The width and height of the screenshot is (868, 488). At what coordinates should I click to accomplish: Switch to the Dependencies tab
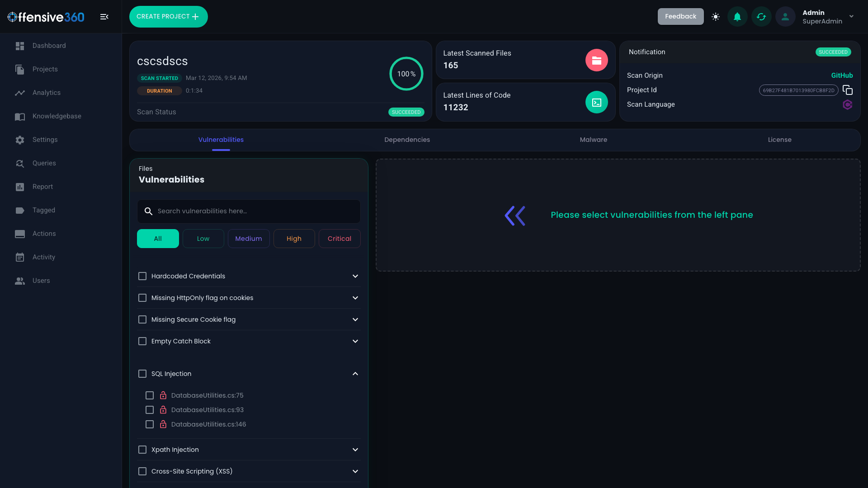(406, 140)
